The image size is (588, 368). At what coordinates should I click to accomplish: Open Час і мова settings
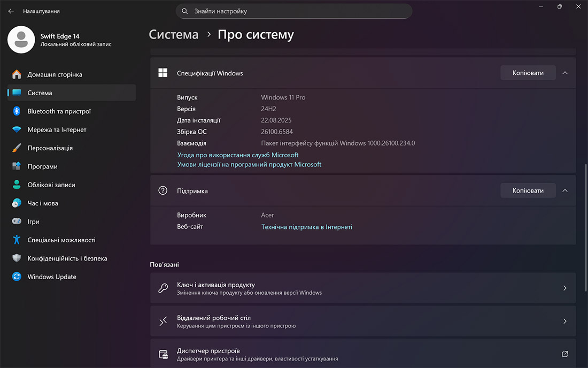click(x=72, y=203)
